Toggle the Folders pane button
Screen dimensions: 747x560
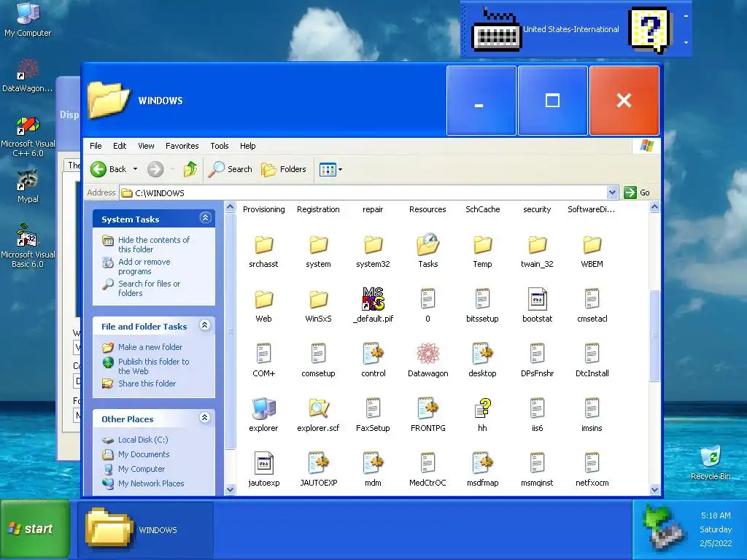click(x=284, y=169)
